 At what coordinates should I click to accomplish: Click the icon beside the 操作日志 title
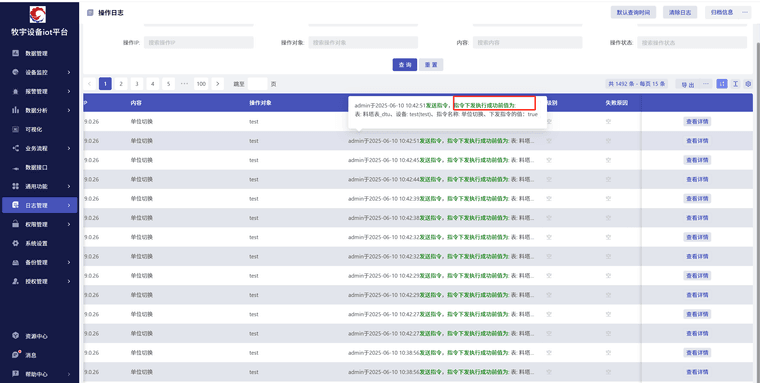click(90, 13)
